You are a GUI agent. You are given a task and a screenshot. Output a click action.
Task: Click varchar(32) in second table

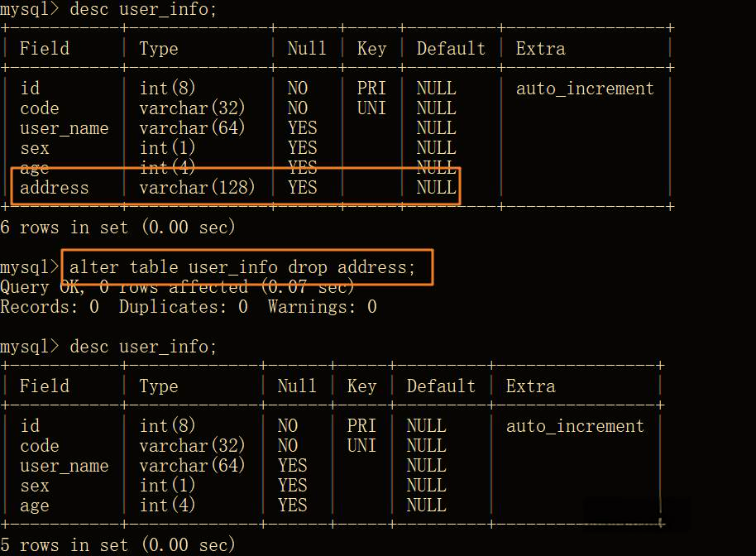[193, 446]
